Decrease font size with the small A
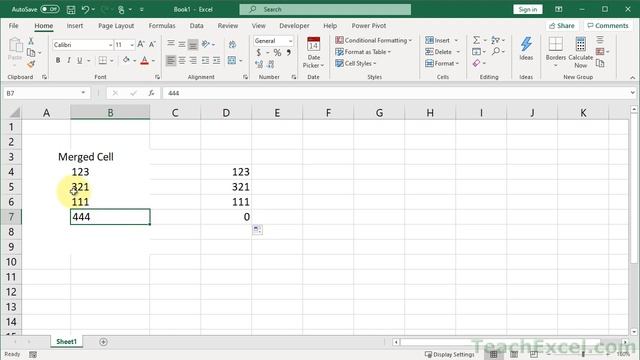This screenshot has width=640, height=360. tap(152, 44)
